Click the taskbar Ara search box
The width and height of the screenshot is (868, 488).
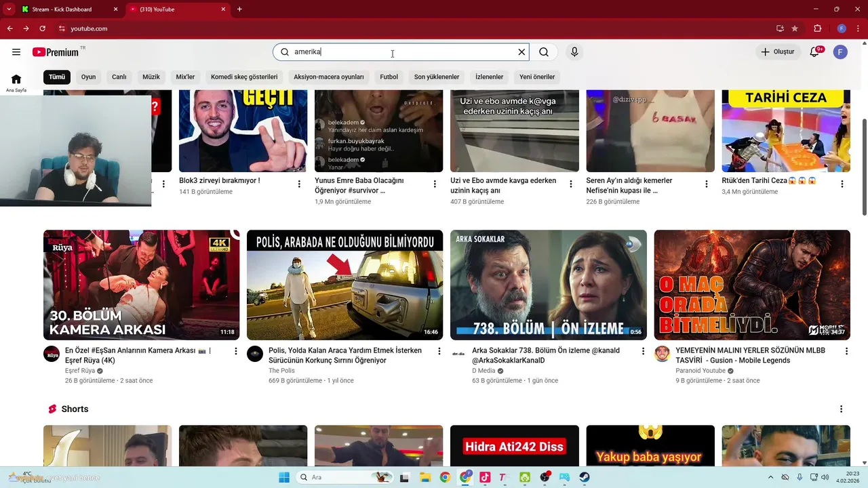pos(345,477)
